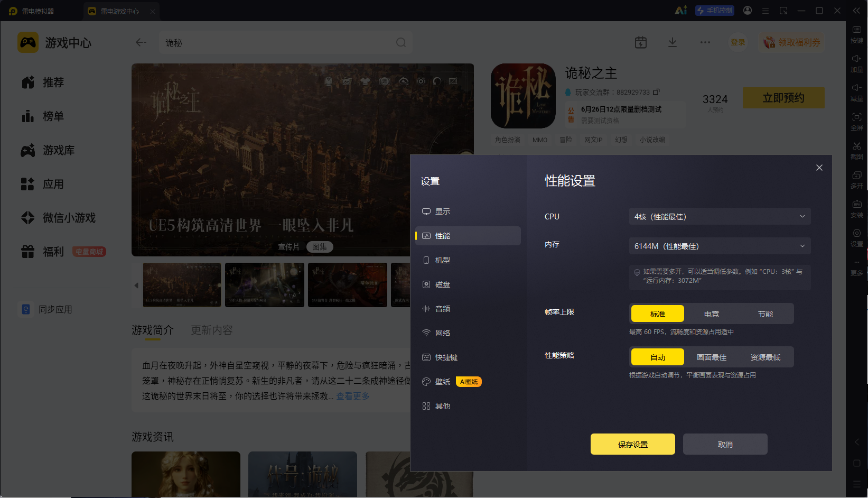Select the first screenshot thumbnail in gallery strip
Screen dimensions: 868x498
[x=182, y=285]
